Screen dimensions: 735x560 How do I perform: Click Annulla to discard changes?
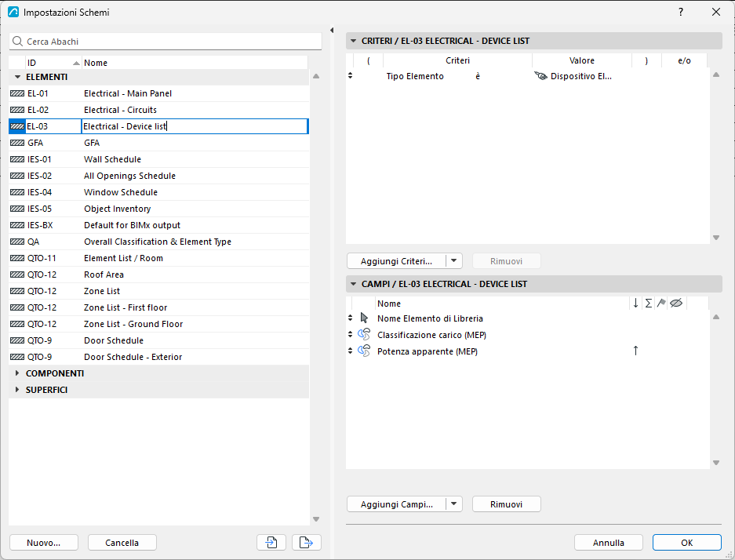coord(609,543)
